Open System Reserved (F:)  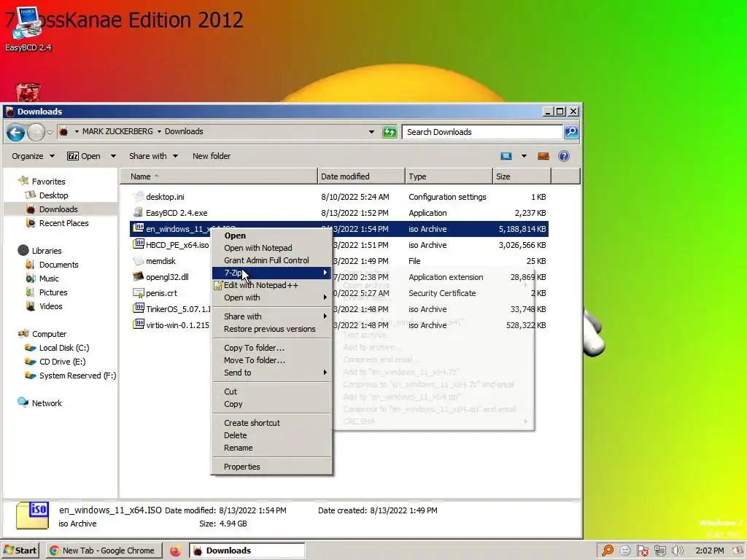[77, 376]
